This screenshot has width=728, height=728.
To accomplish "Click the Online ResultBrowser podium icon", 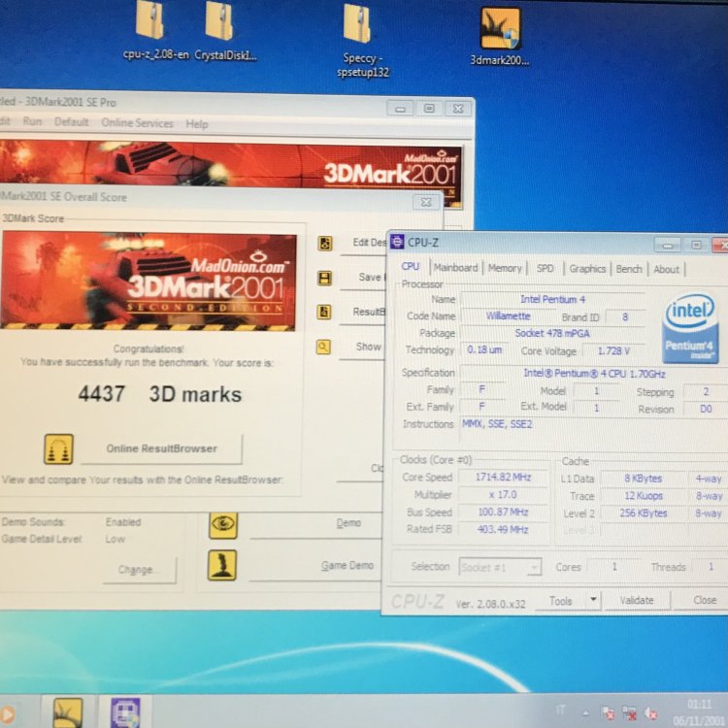I will point(58,449).
